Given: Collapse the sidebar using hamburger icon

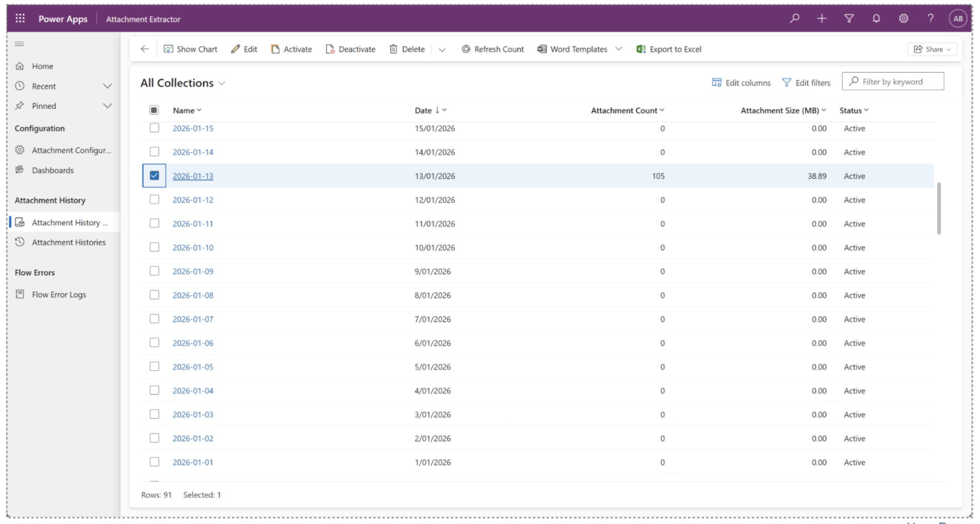Looking at the screenshot, I should (x=20, y=44).
